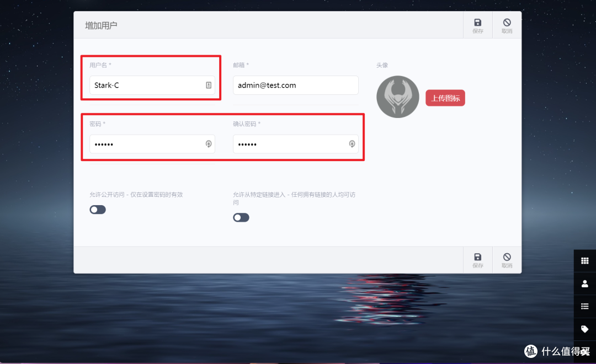Focus the 用户名 field containing Stark-C
The image size is (596, 364).
point(152,85)
